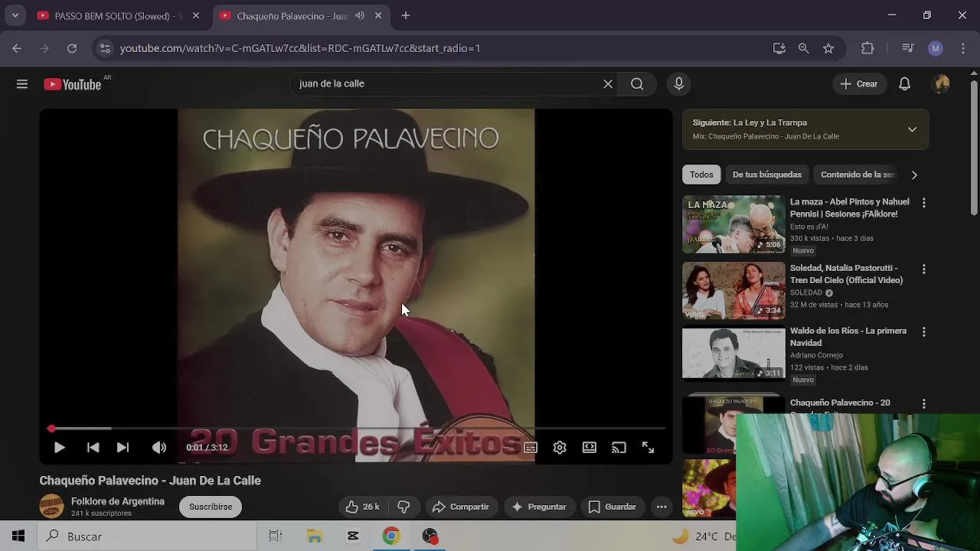The width and height of the screenshot is (980, 551).
Task: Open options for Tren Del Cielo video
Action: tap(923, 269)
